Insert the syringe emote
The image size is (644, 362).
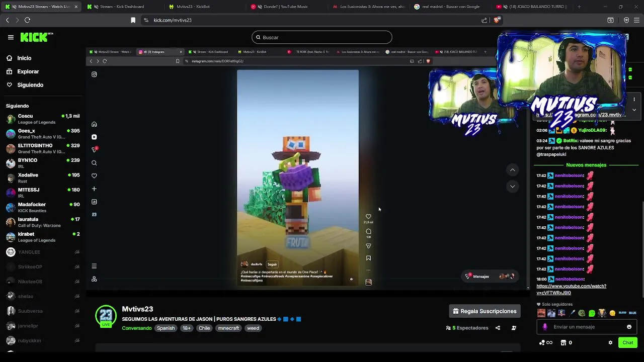[572, 313]
